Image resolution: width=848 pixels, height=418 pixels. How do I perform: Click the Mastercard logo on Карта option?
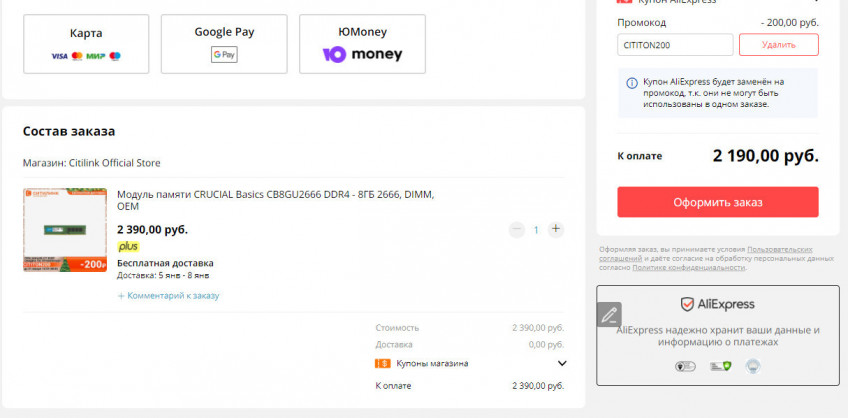coord(77,56)
